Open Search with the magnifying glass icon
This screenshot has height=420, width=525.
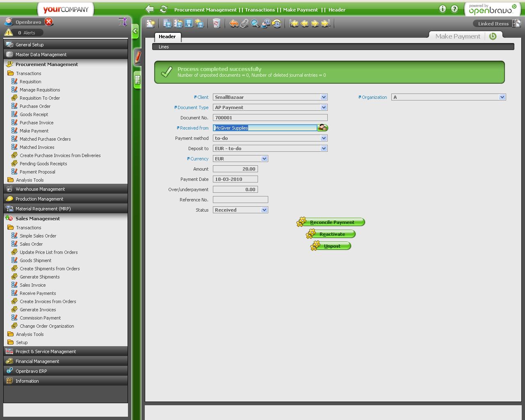[x=255, y=24]
